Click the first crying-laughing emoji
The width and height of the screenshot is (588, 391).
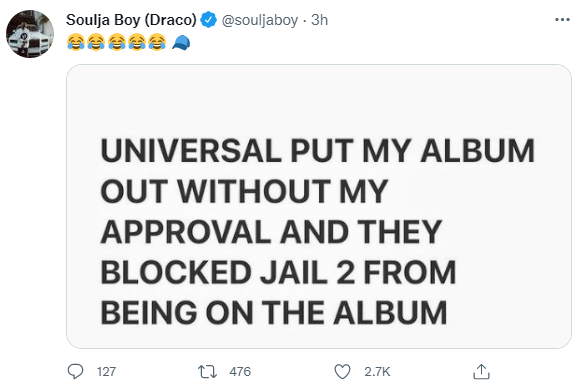tap(76, 42)
